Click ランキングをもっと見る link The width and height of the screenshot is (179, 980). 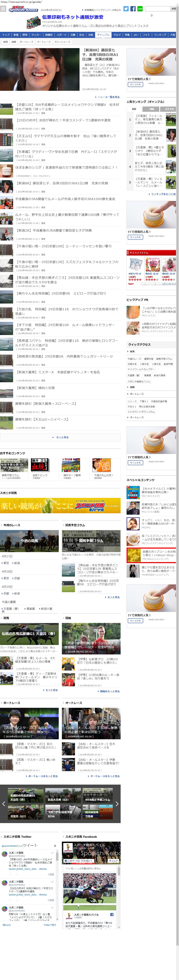pyautogui.click(x=163, y=194)
